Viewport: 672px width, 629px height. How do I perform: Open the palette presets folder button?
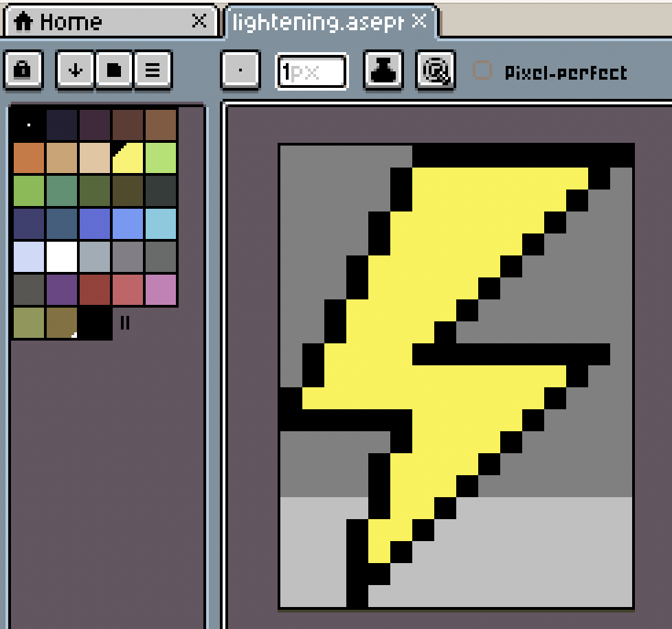(114, 70)
